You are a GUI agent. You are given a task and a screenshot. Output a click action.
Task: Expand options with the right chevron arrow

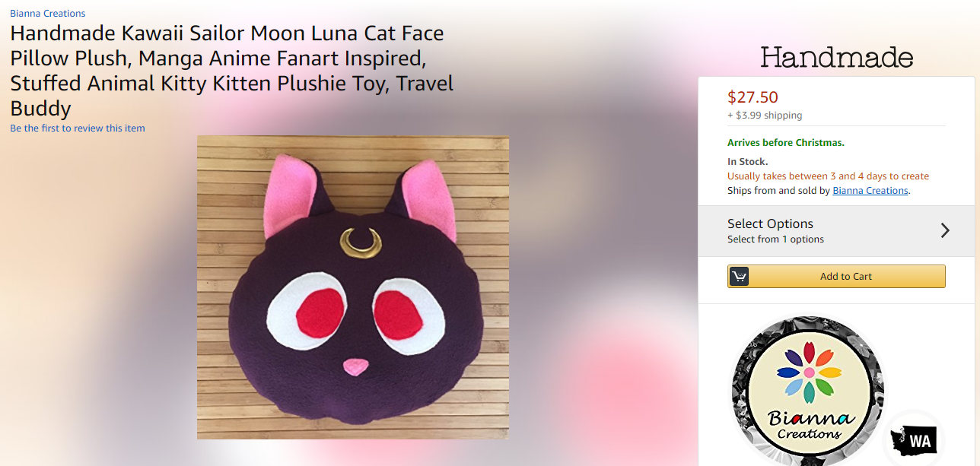point(945,230)
